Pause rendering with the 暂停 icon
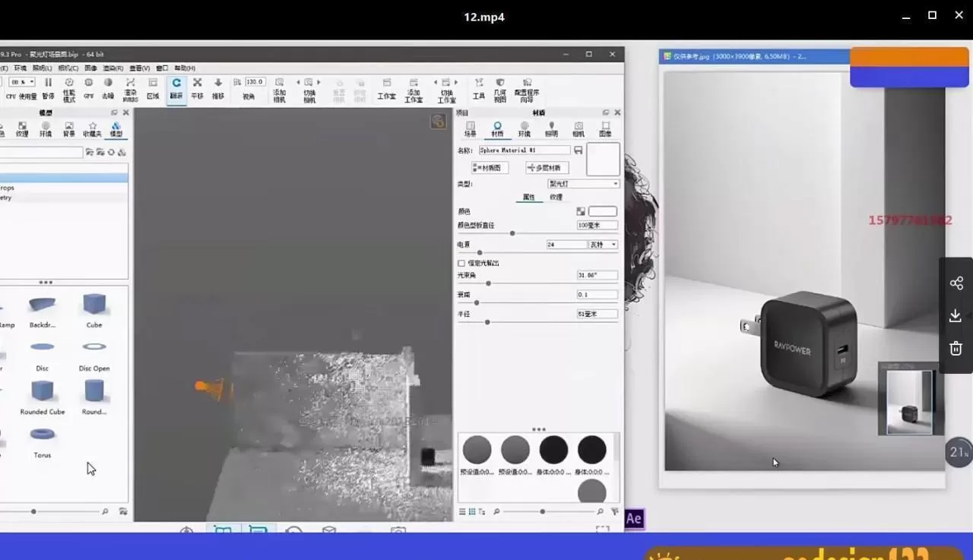Viewport: 973px width, 560px height. 48,87
